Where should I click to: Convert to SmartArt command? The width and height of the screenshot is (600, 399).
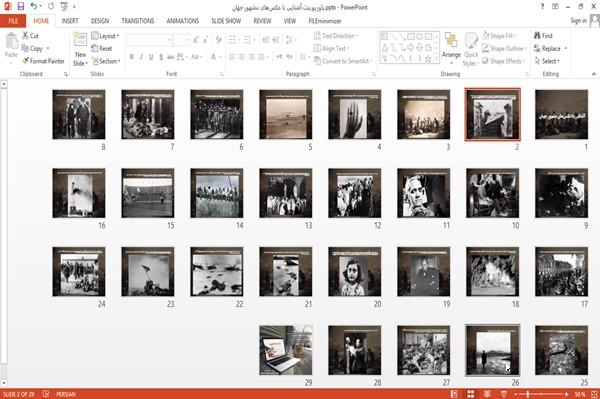pos(342,61)
